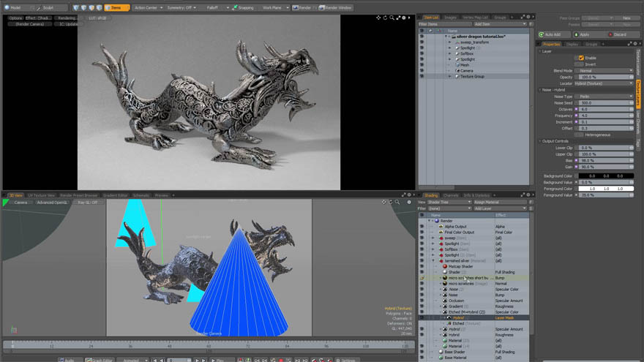Switch to Vertex Map List tab
The height and width of the screenshot is (362, 644).
[475, 18]
